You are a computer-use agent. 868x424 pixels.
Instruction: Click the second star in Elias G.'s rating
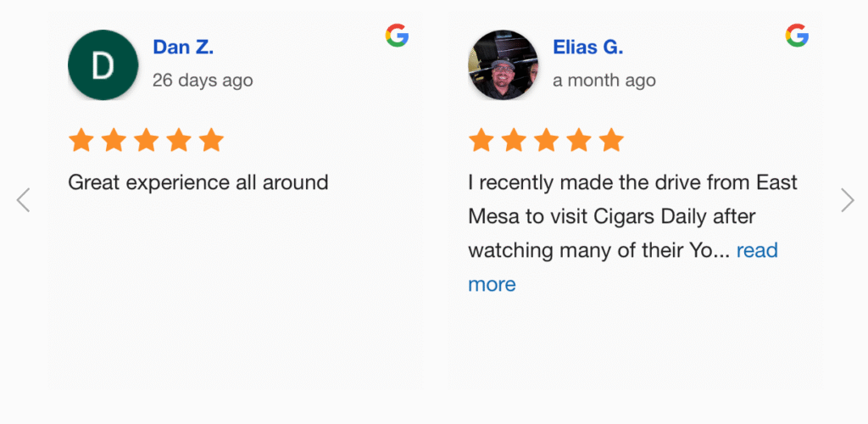click(514, 140)
